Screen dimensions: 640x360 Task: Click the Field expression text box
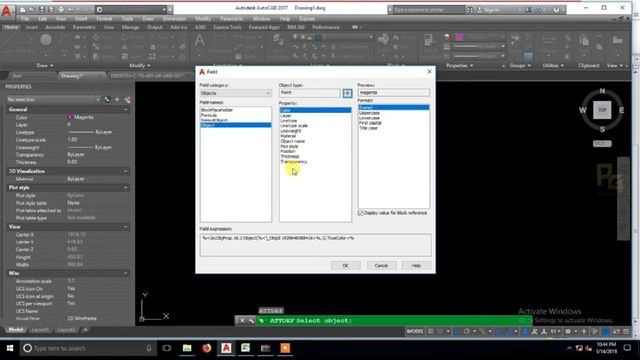tap(315, 245)
